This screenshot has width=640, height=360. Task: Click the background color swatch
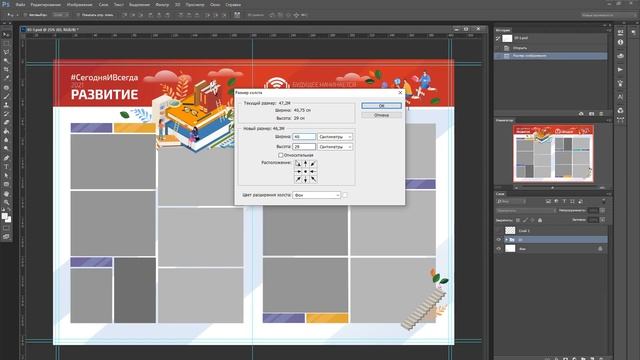pos(9,220)
